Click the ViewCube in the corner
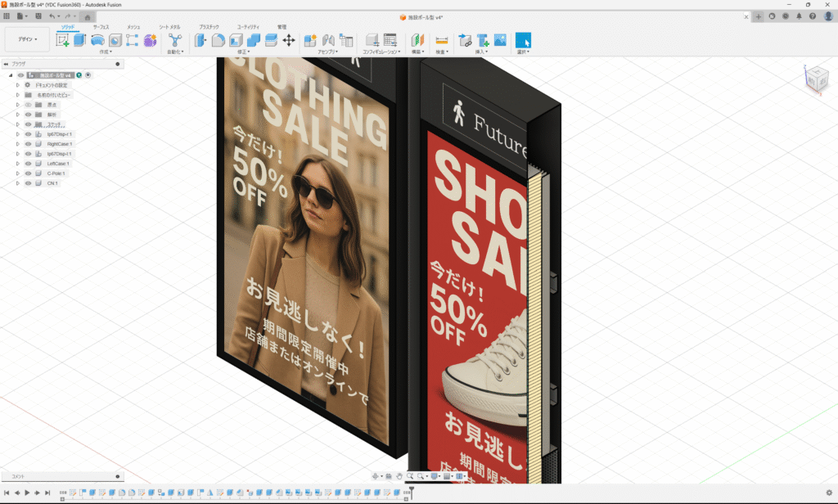 click(816, 79)
